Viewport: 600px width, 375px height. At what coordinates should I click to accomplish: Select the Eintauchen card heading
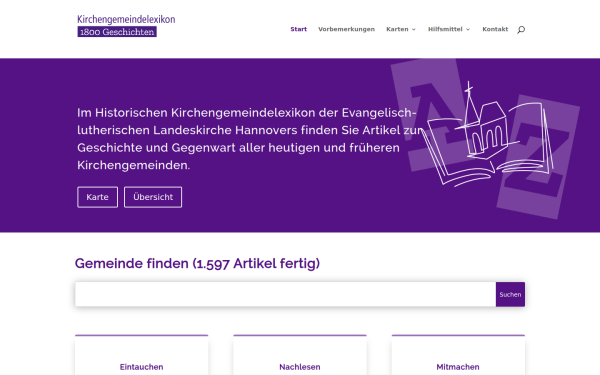click(x=142, y=367)
